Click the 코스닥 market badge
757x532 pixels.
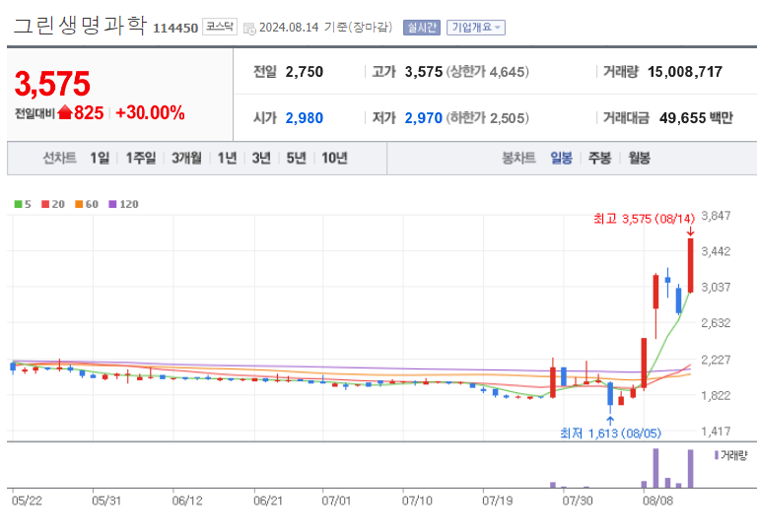click(x=220, y=27)
